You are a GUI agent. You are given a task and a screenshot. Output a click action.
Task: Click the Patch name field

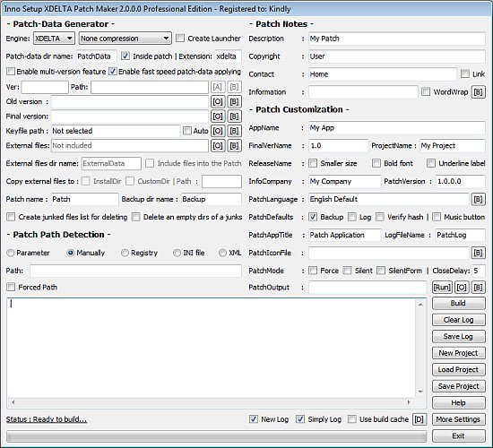[x=84, y=199]
